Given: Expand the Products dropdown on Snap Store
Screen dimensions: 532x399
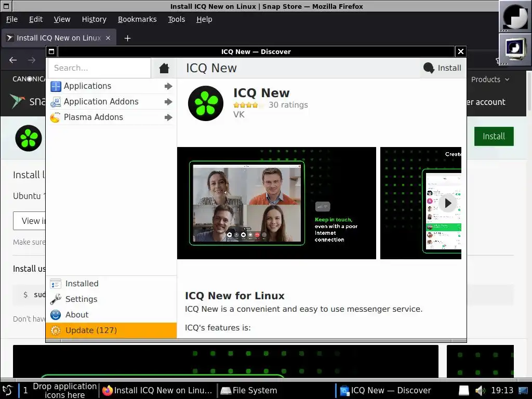Looking at the screenshot, I should pos(490,79).
